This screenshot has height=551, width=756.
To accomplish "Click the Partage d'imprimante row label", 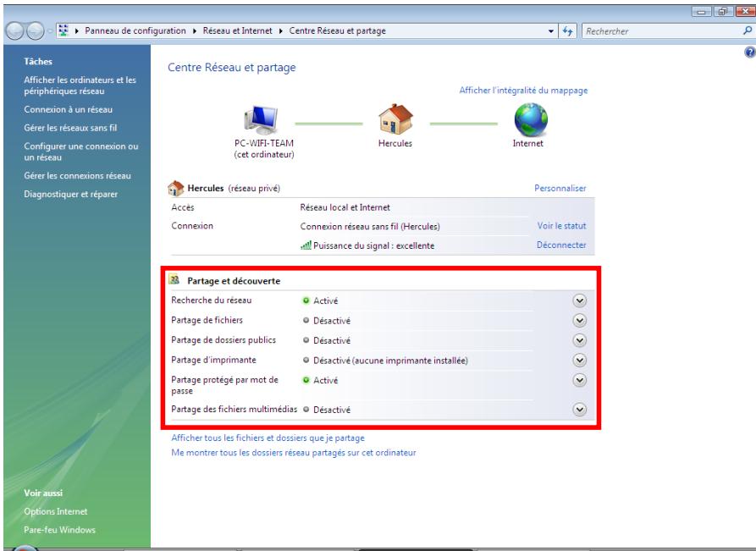I will click(213, 360).
